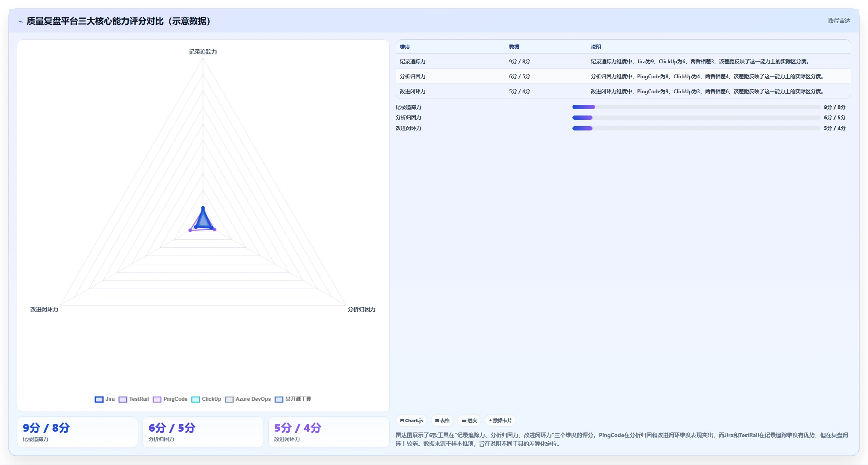Click description mentioning PingCode为8
The height and width of the screenshot is (465, 868).
tap(707, 77)
